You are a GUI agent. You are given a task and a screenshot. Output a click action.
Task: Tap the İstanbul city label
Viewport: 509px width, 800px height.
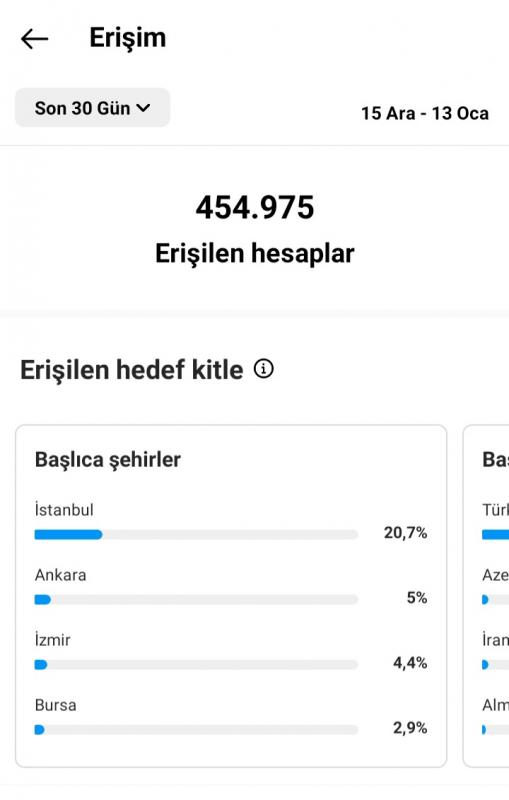coord(64,510)
